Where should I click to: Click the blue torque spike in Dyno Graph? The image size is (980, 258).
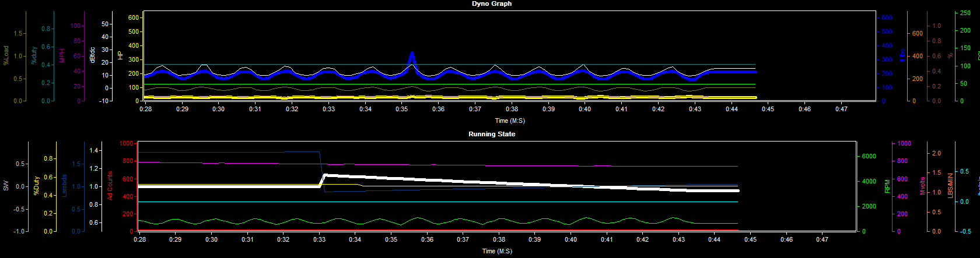pos(412,56)
